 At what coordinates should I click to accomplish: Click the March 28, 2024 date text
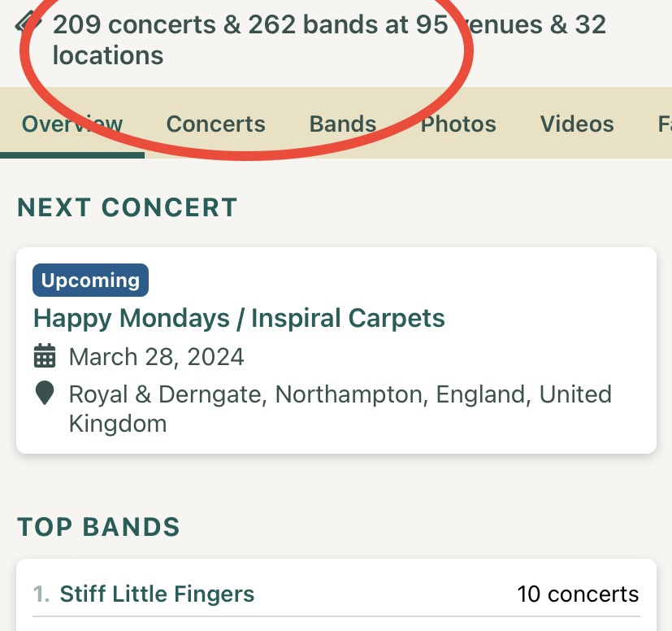(x=157, y=357)
